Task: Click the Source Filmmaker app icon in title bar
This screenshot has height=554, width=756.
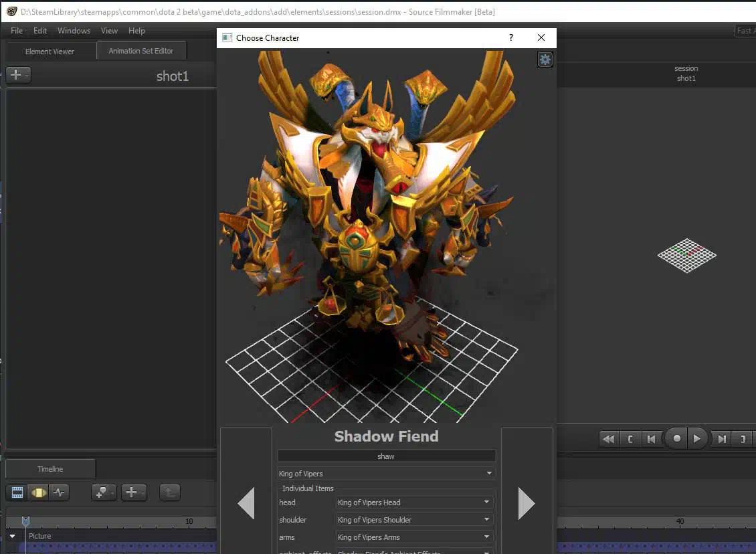Action: [11, 11]
